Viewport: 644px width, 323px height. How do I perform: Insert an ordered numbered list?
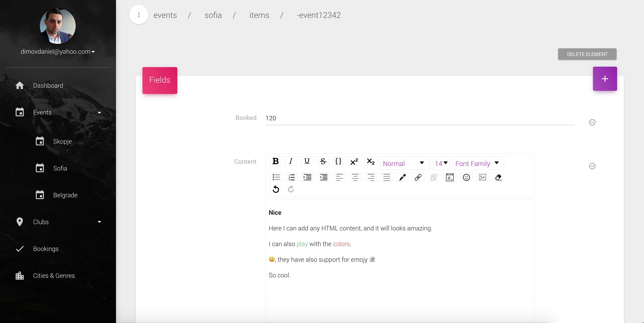pos(292,177)
